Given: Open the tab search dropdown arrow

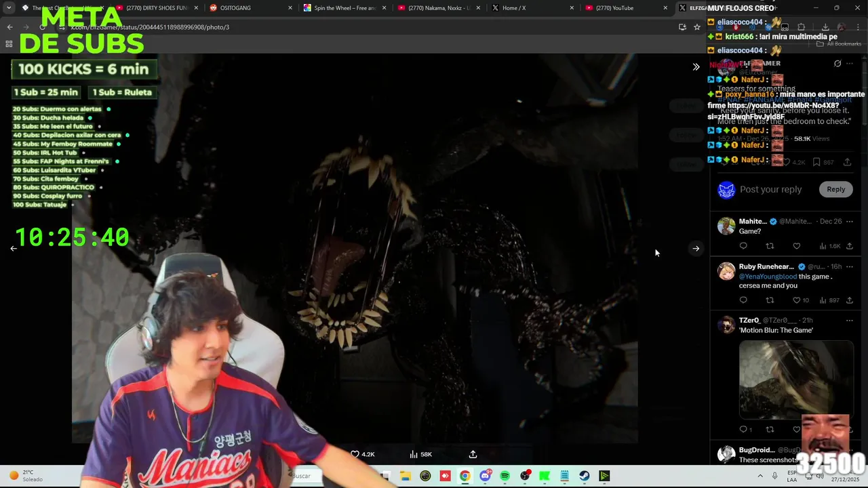Looking at the screenshot, I should (x=9, y=8).
